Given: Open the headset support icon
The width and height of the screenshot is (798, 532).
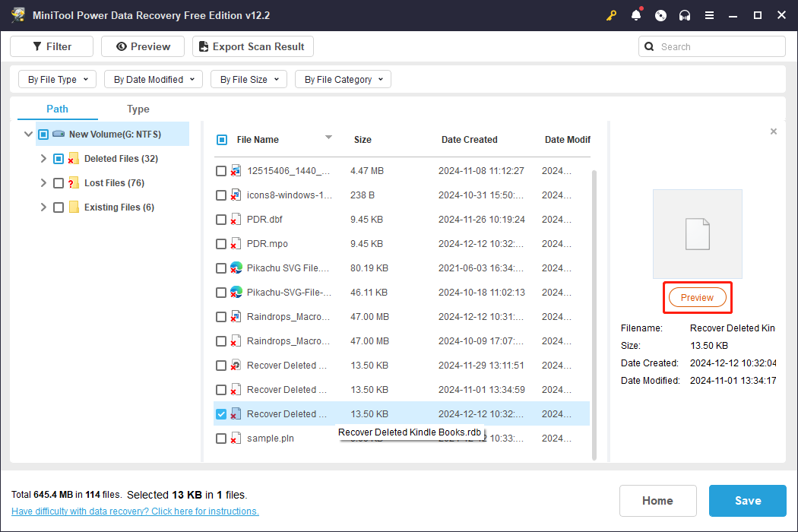Looking at the screenshot, I should 685,15.
